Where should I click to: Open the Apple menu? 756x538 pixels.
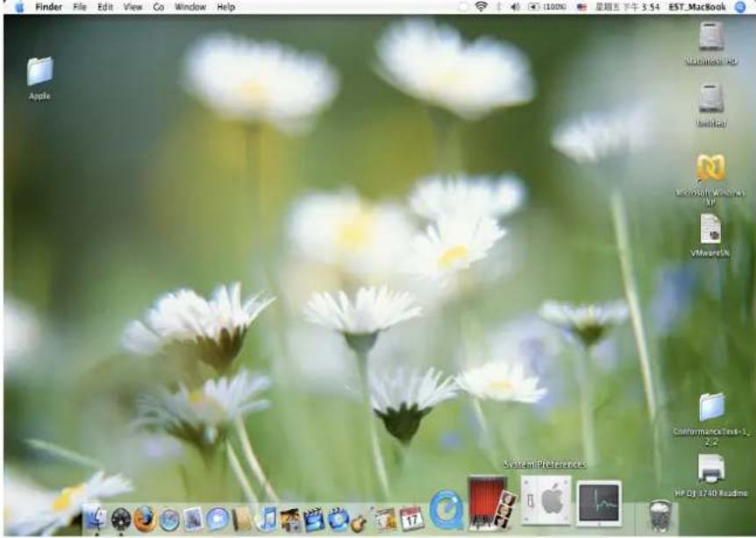pos(19,7)
